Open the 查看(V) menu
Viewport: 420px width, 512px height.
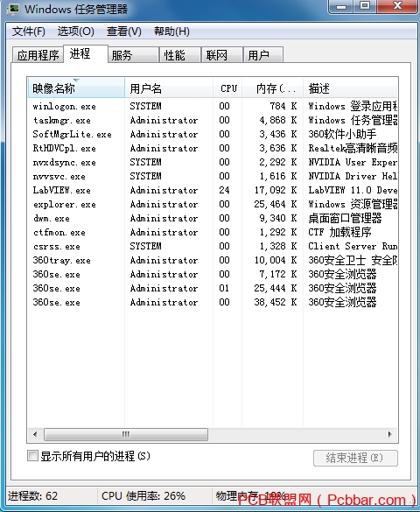[123, 32]
